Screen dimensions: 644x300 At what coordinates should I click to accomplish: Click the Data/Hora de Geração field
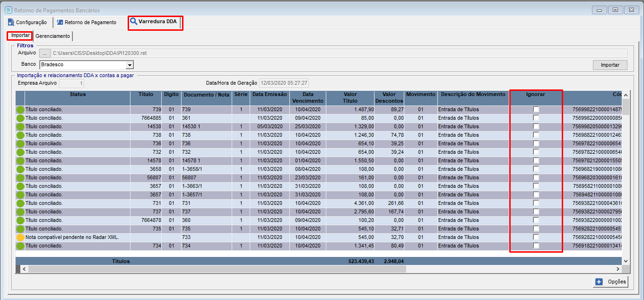tap(284, 83)
